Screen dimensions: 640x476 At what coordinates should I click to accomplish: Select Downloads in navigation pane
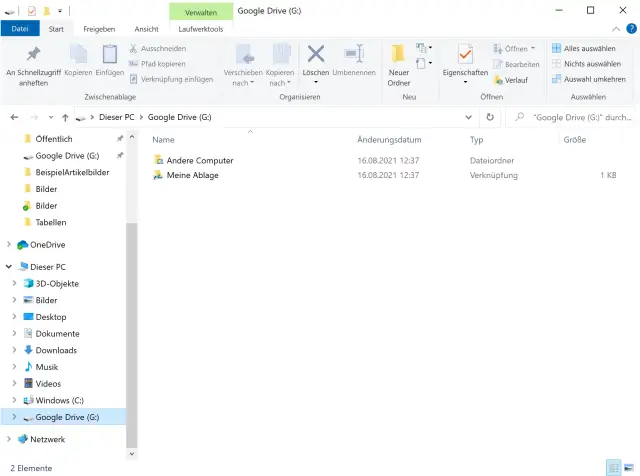(56, 351)
